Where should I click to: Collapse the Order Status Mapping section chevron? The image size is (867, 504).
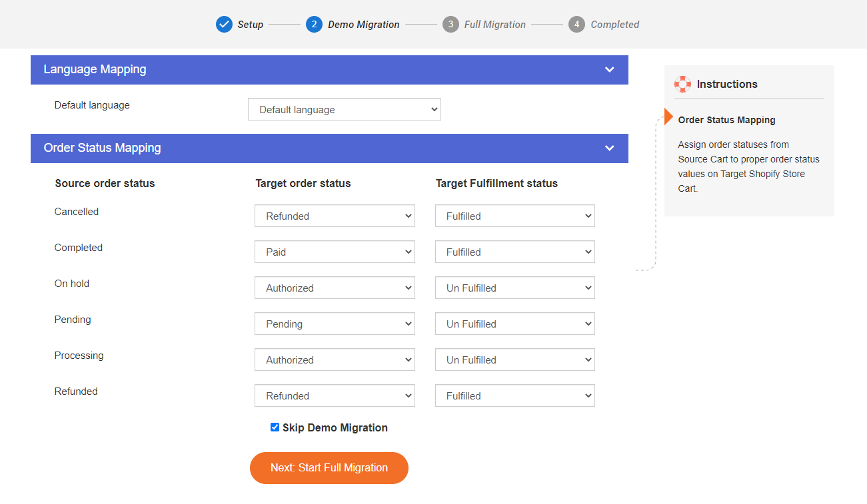point(609,148)
